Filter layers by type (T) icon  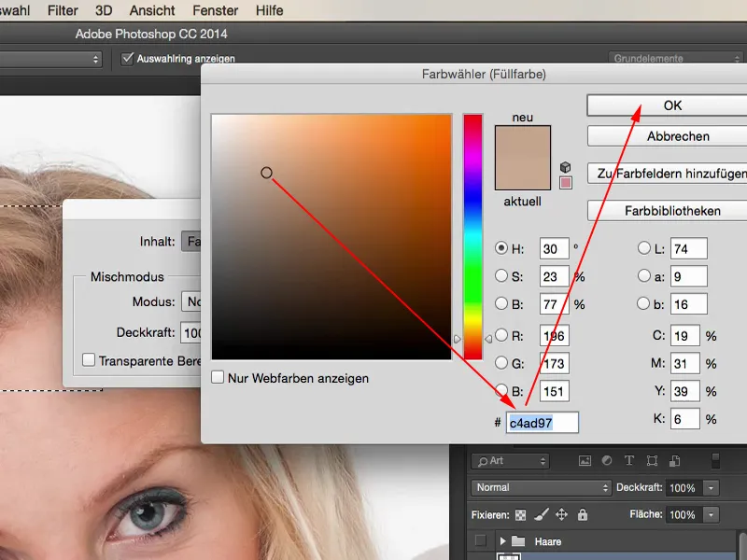(x=628, y=460)
